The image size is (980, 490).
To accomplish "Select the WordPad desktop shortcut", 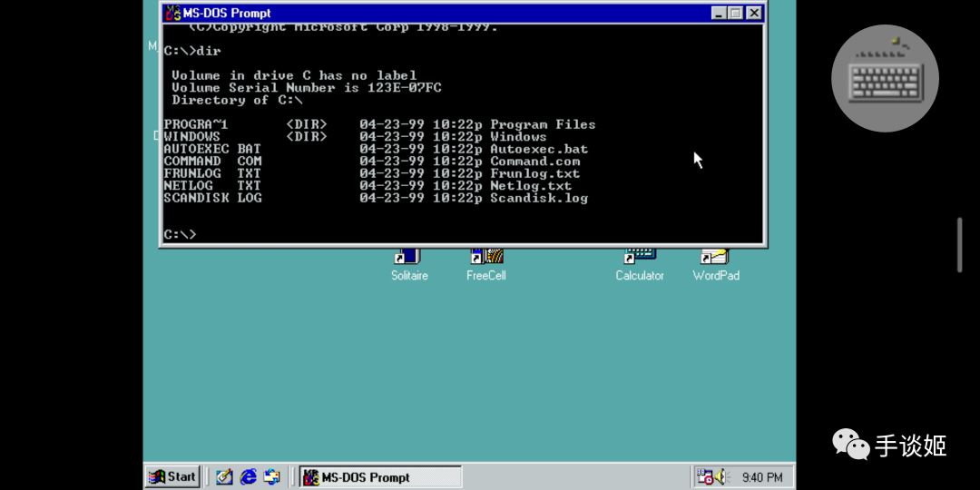I will [716, 266].
